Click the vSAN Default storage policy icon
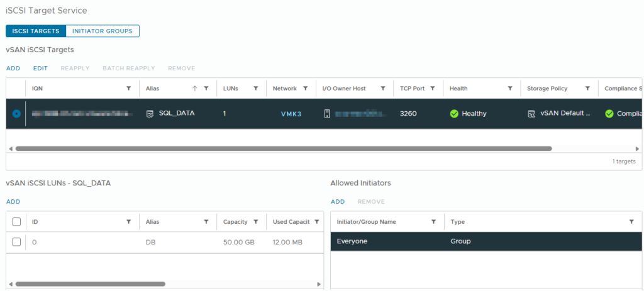This screenshot has height=291, width=644. 531,114
